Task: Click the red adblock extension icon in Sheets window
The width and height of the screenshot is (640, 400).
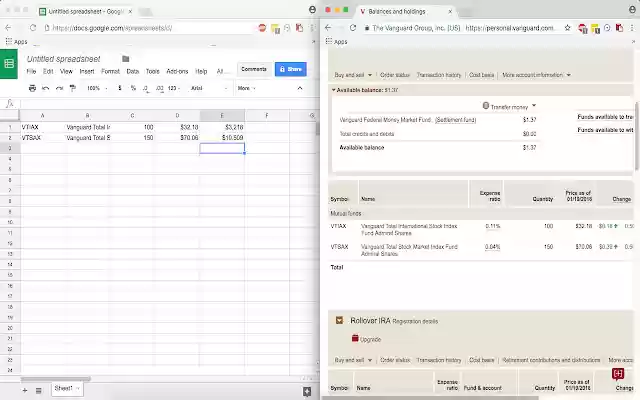Action: (262, 28)
